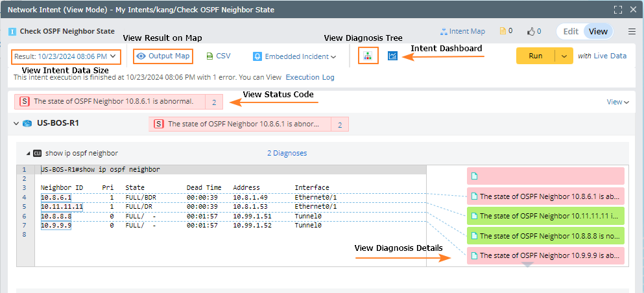Open the Intent Dashboard chart icon
644x293 pixels.
click(392, 56)
